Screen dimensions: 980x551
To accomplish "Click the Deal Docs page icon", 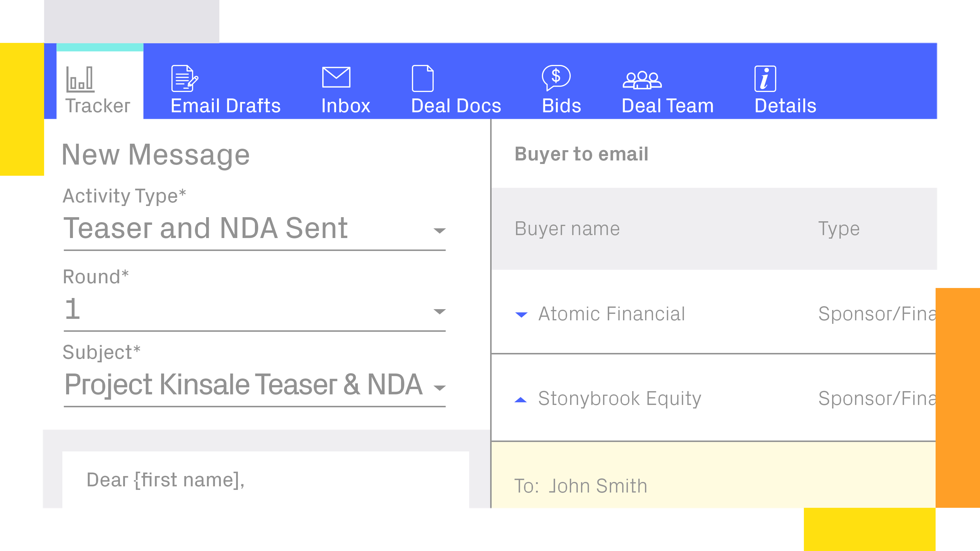I will [x=422, y=78].
